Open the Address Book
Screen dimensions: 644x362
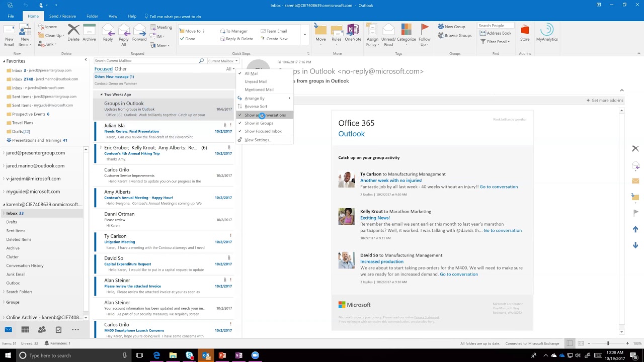pyautogui.click(x=495, y=33)
